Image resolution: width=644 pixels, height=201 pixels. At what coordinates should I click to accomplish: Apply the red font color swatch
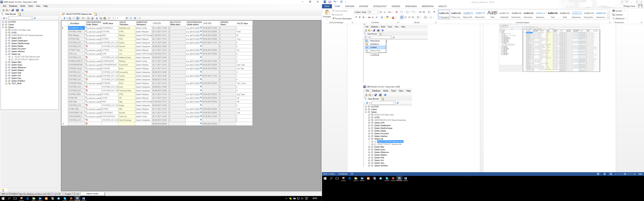pyautogui.click(x=393, y=17)
